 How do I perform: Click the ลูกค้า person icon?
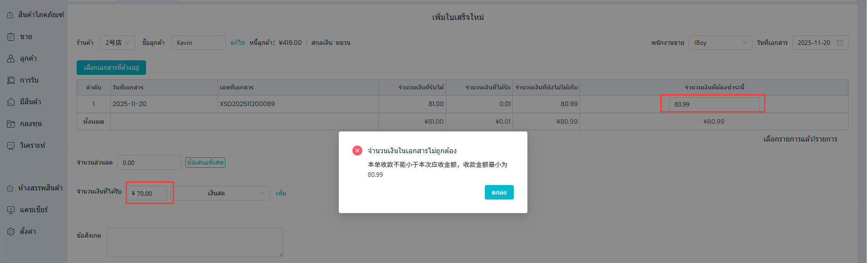11,58
